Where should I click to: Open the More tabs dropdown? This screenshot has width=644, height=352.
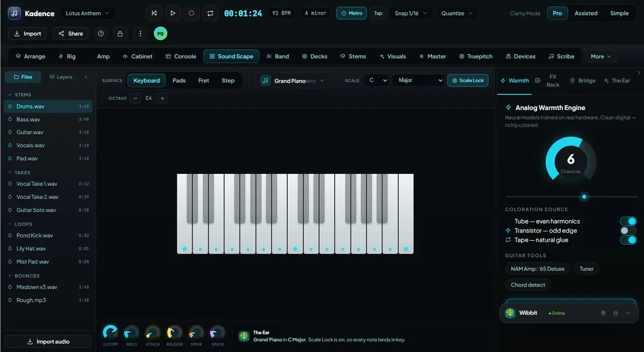(601, 56)
